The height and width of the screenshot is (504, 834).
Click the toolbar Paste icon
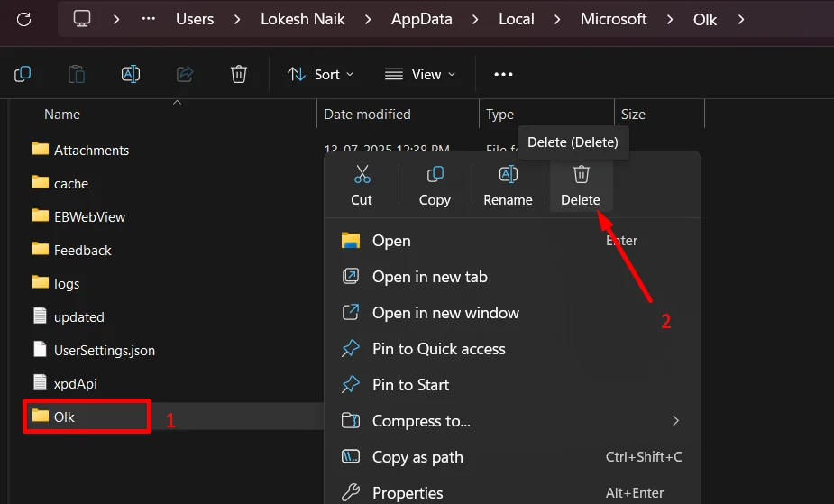pos(77,74)
